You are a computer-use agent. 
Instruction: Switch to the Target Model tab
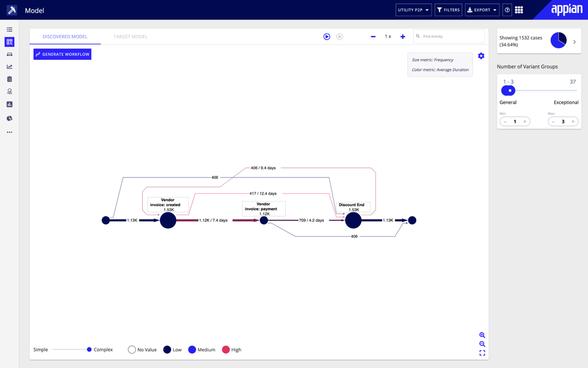(130, 37)
